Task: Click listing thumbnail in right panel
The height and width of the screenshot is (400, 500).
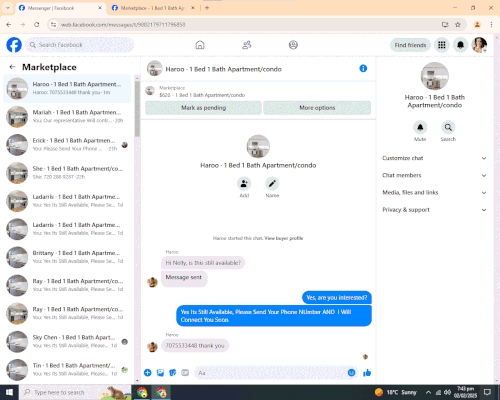Action: [435, 76]
